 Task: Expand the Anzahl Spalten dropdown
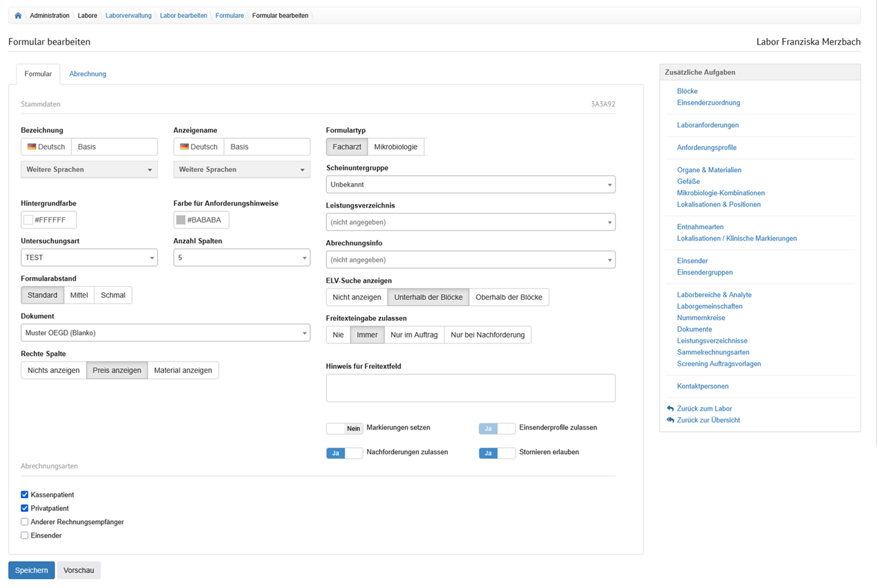click(x=241, y=257)
